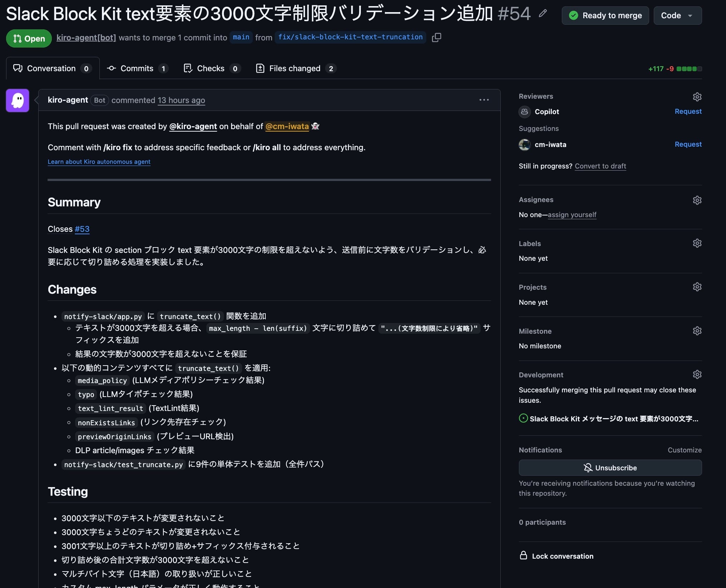The height and width of the screenshot is (588, 726).
Task: Click assign yourself link
Action: tap(572, 215)
